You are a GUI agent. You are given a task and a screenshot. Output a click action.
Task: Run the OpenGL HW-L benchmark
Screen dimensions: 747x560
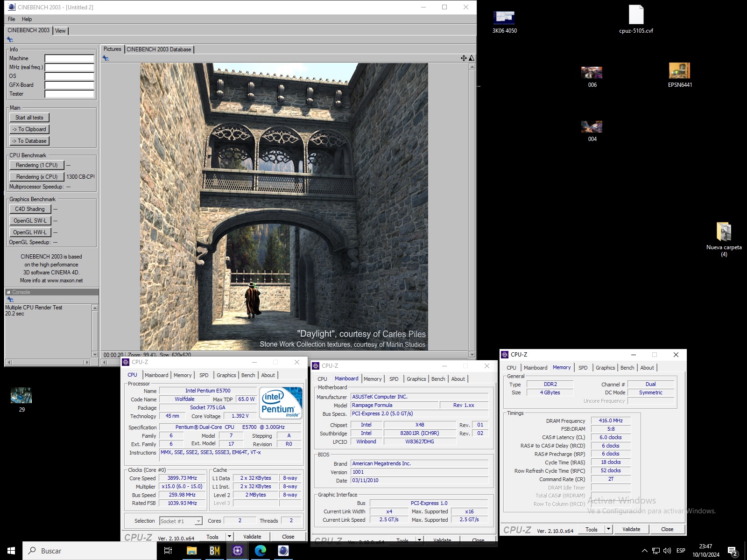click(x=30, y=232)
